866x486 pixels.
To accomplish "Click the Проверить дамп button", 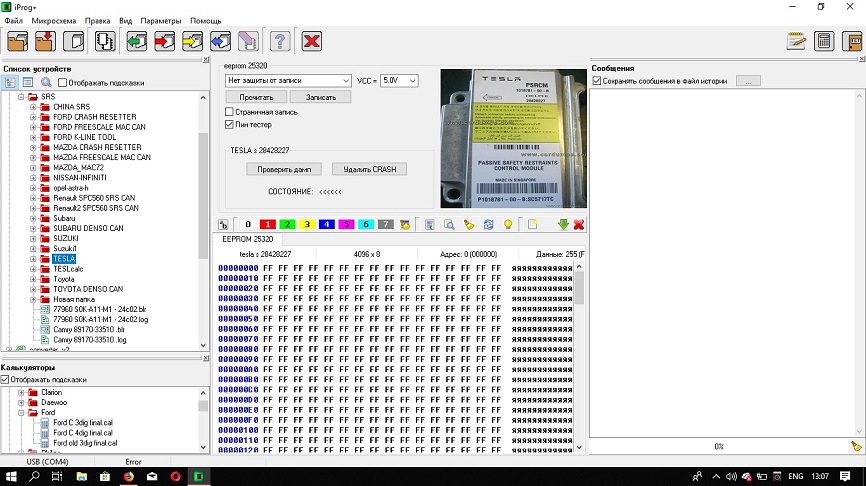I will pyautogui.click(x=284, y=169).
